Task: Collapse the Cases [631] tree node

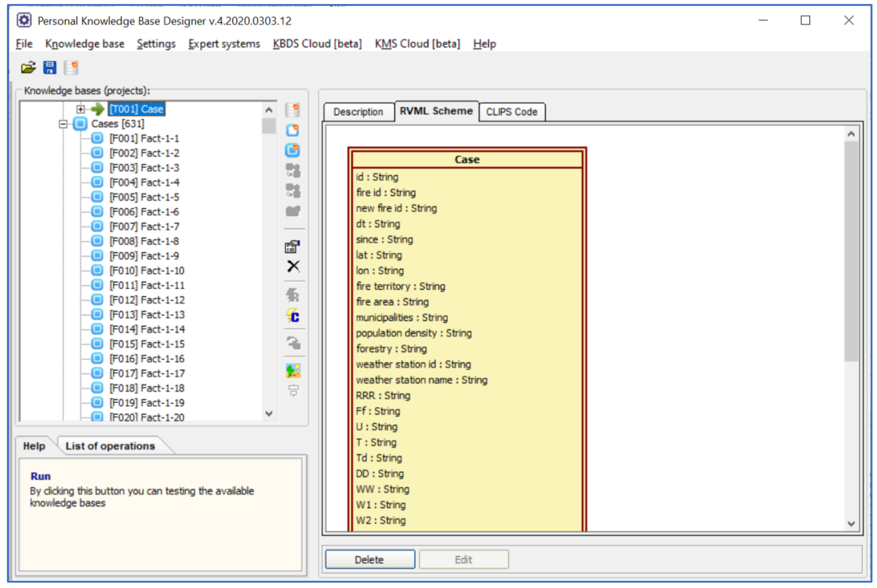Action: [x=63, y=124]
